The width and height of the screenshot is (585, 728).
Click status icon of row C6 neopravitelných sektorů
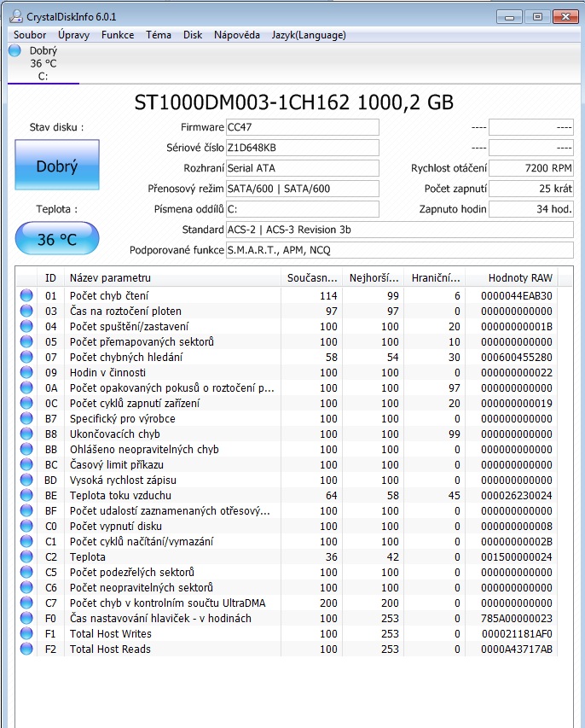tap(26, 587)
